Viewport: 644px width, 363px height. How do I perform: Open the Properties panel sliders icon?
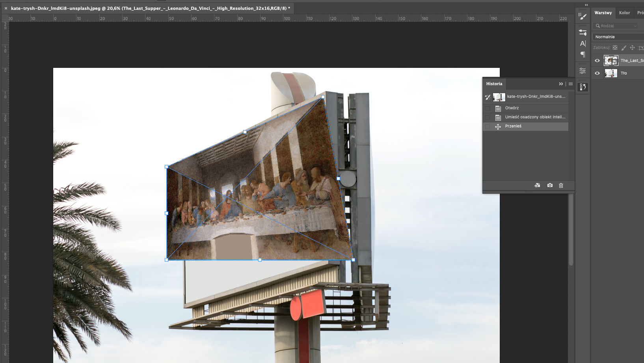[583, 71]
